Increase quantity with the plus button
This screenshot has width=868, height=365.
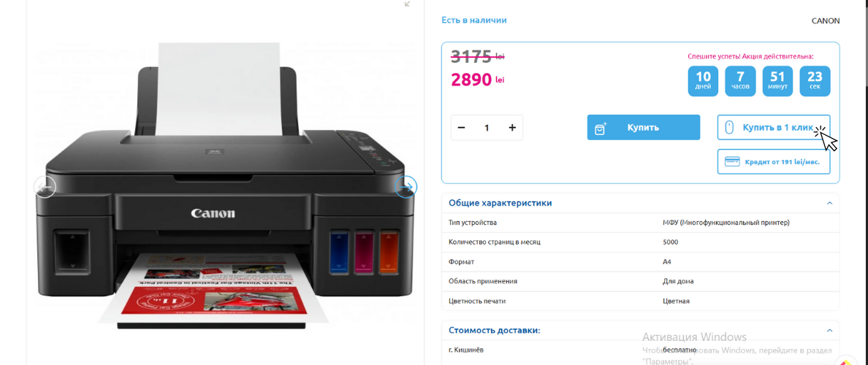(x=512, y=128)
